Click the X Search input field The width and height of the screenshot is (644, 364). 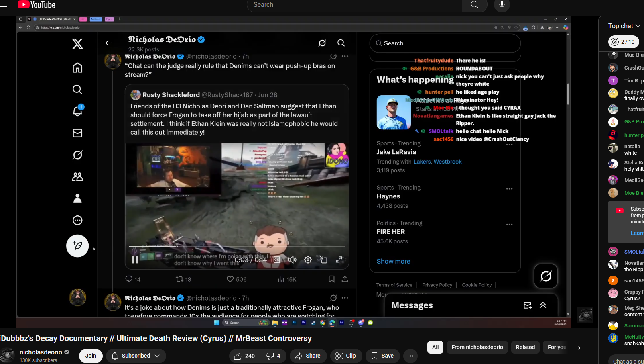445,43
